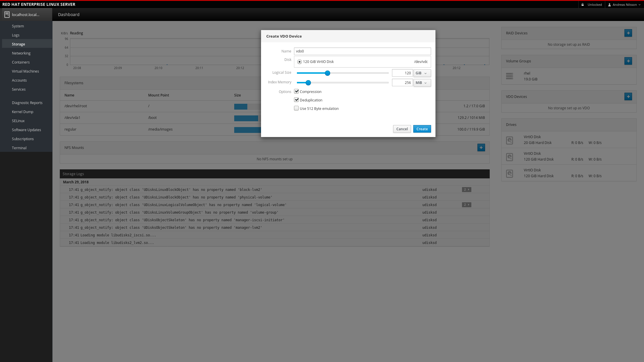
Task: Open the Andreas Nilsson user menu
Action: (624, 5)
